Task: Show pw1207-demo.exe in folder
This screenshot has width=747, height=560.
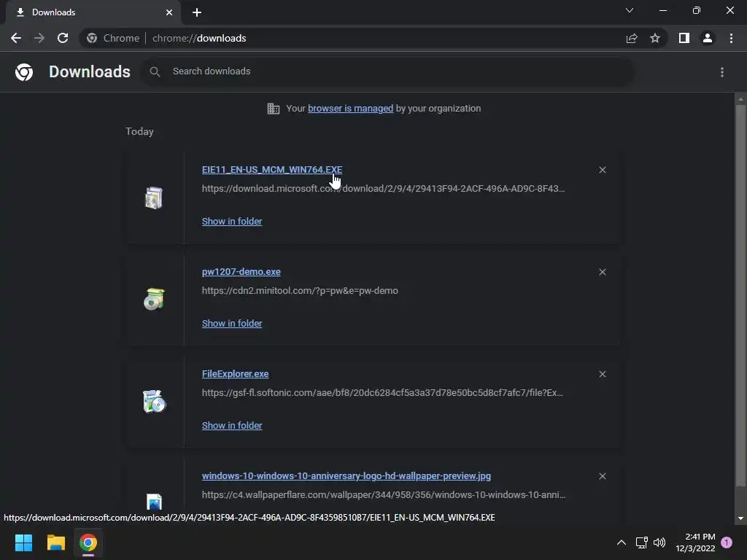Action: tap(232, 323)
